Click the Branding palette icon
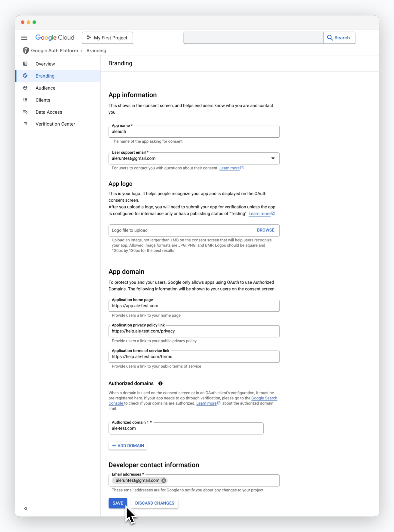Viewport: 394px width, 532px height. (25, 76)
